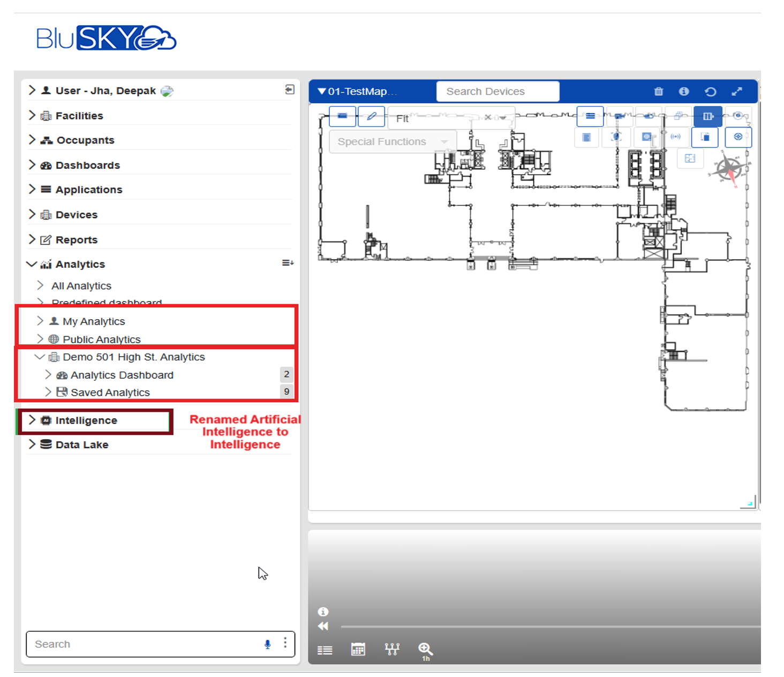Viewport: 784px width, 677px height.
Task: Click the 1h zoom magnifier icon
Action: point(426,651)
